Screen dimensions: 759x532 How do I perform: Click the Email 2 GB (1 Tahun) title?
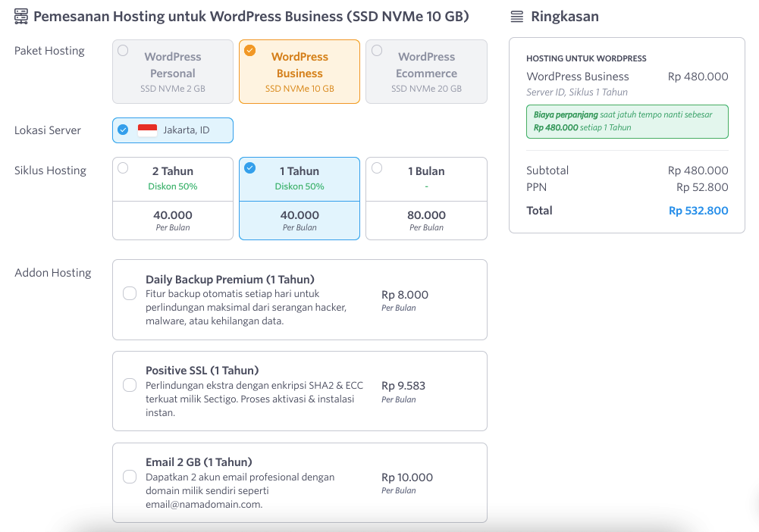pyautogui.click(x=199, y=462)
